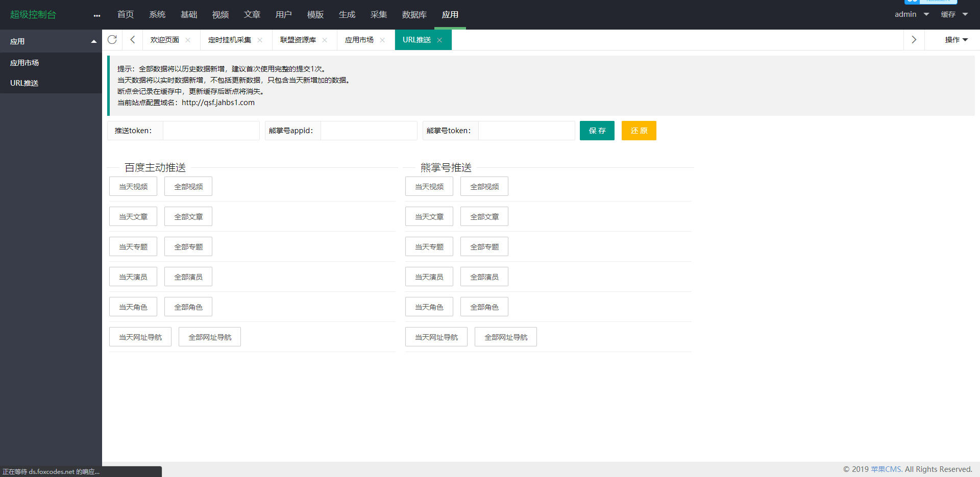
Task: Click 全部演员 under 熊掌号推送
Action: tap(484, 277)
